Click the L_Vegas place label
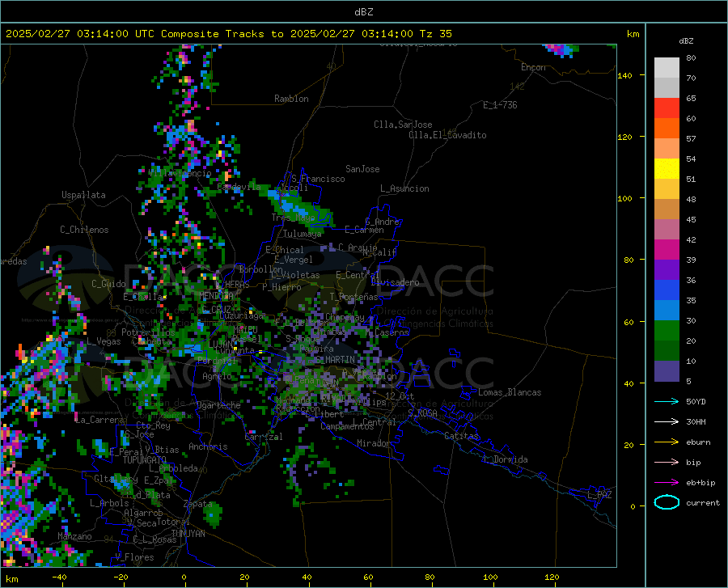728x588 pixels. pyautogui.click(x=104, y=341)
